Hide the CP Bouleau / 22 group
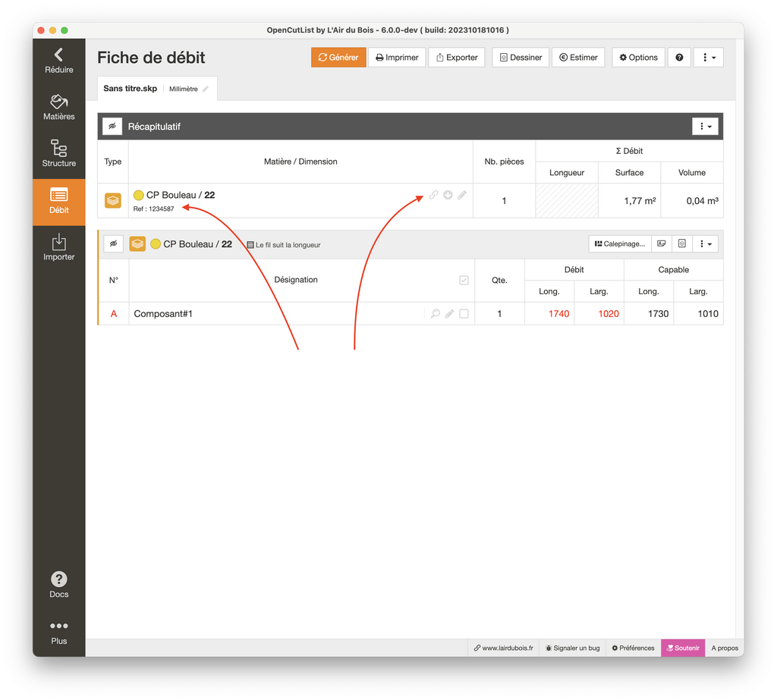 pyautogui.click(x=114, y=243)
